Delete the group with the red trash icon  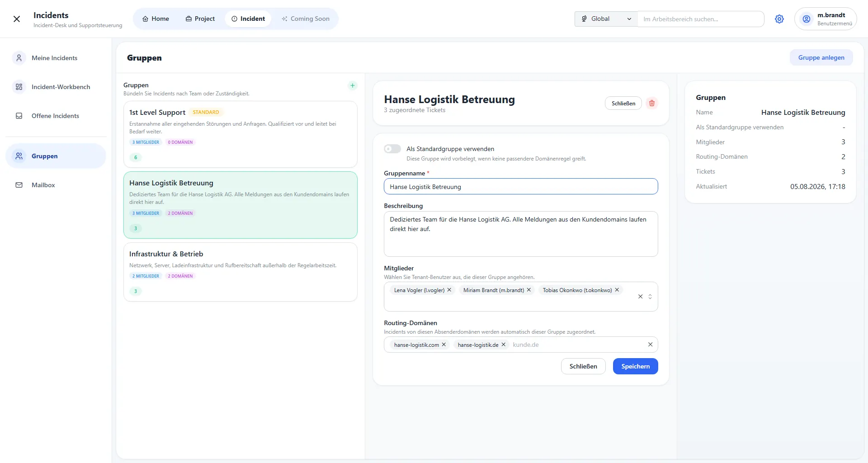(652, 103)
